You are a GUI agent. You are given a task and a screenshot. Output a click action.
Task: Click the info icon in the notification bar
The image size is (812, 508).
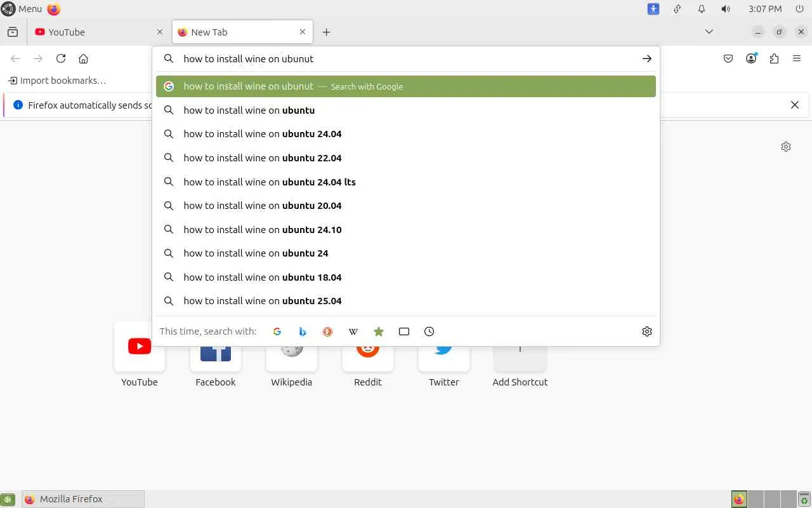click(x=18, y=105)
